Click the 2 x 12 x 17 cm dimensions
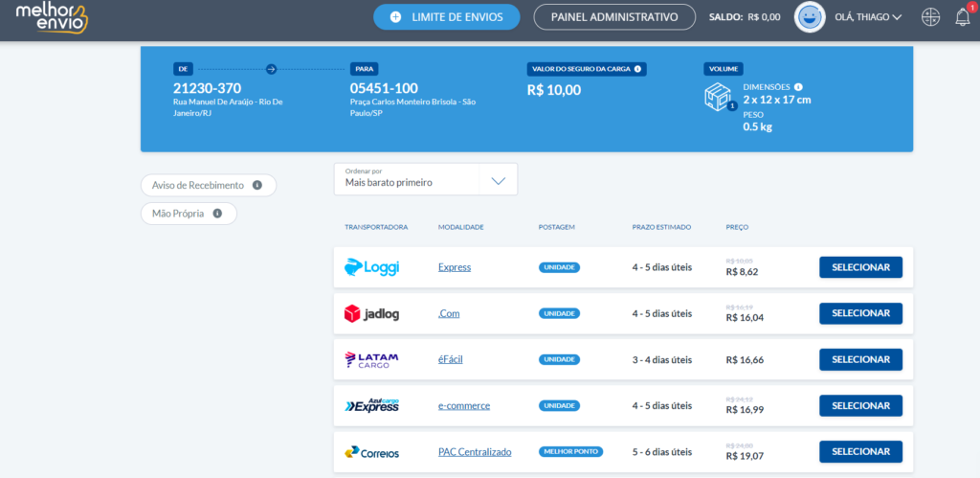Viewport: 980px width, 478px height. click(777, 100)
